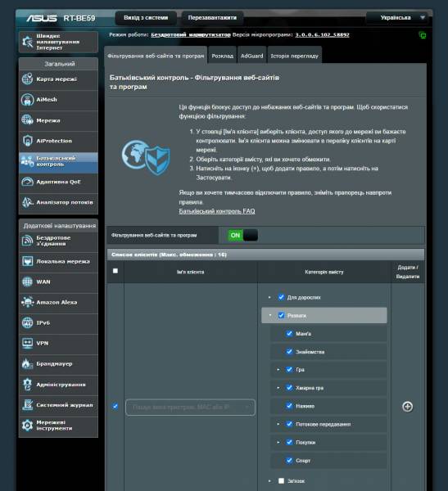
Task: Open the Бездротовий маршрутизатор mode link
Action: click(191, 34)
